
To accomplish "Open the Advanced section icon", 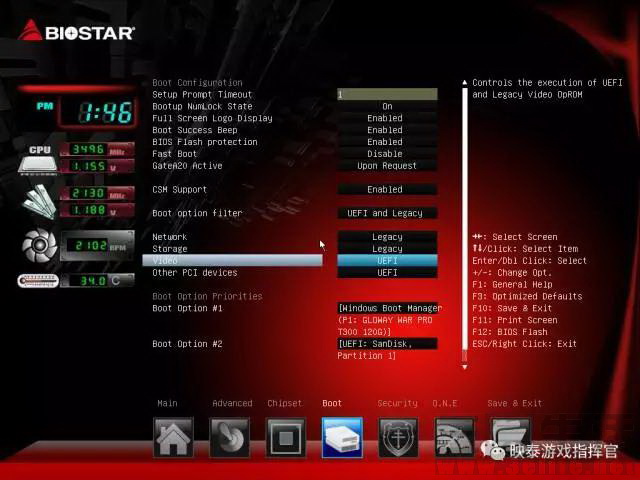I will tap(229, 438).
